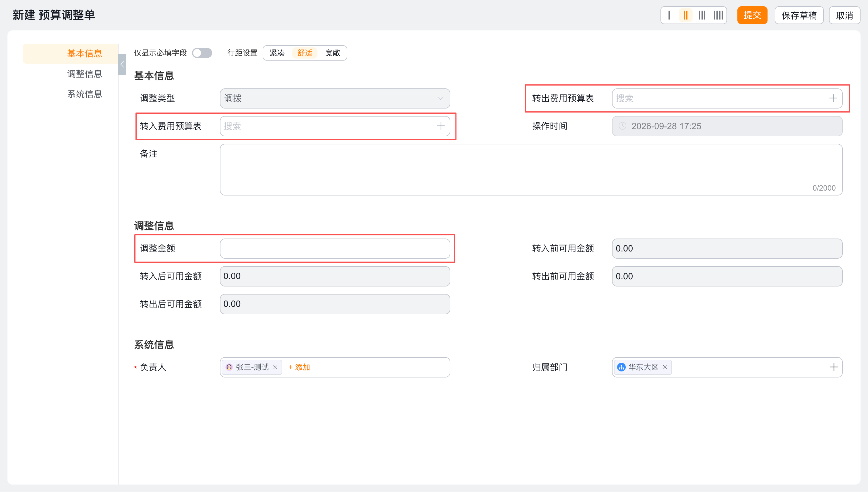Click the 操作时间 date field
Screen dimensions: 868x492
tap(727, 126)
